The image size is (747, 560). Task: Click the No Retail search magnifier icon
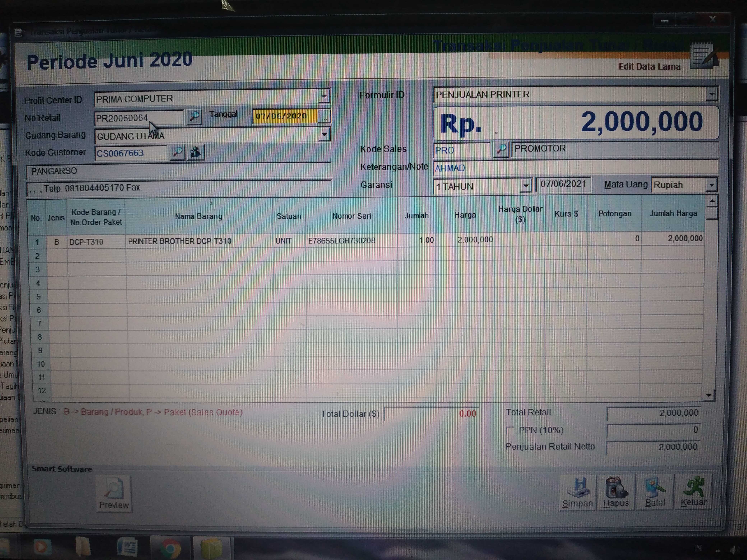pos(194,116)
